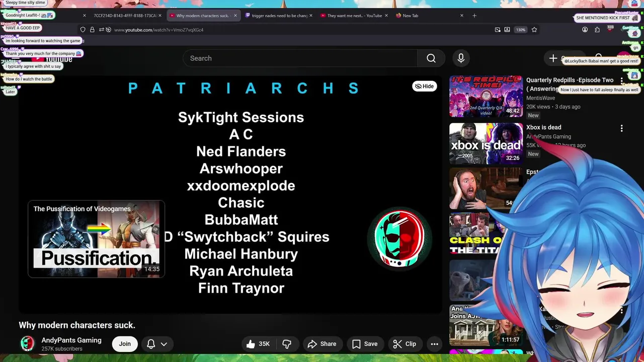
Task: Open the MentisWave channel link
Action: pyautogui.click(x=541, y=98)
